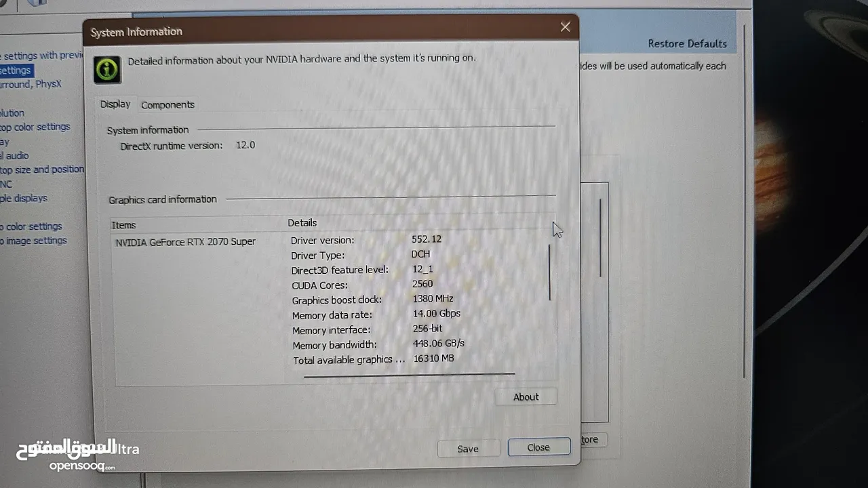
Task: Click the Save button
Action: click(468, 449)
